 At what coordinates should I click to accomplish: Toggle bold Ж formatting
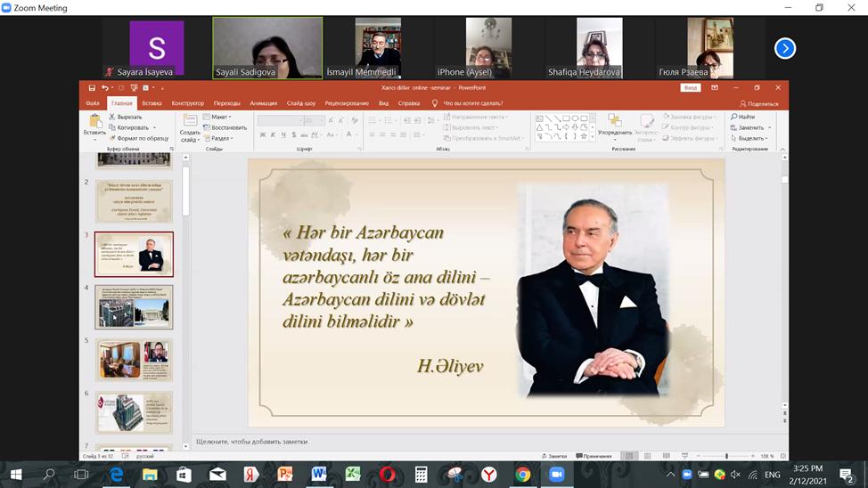[262, 135]
